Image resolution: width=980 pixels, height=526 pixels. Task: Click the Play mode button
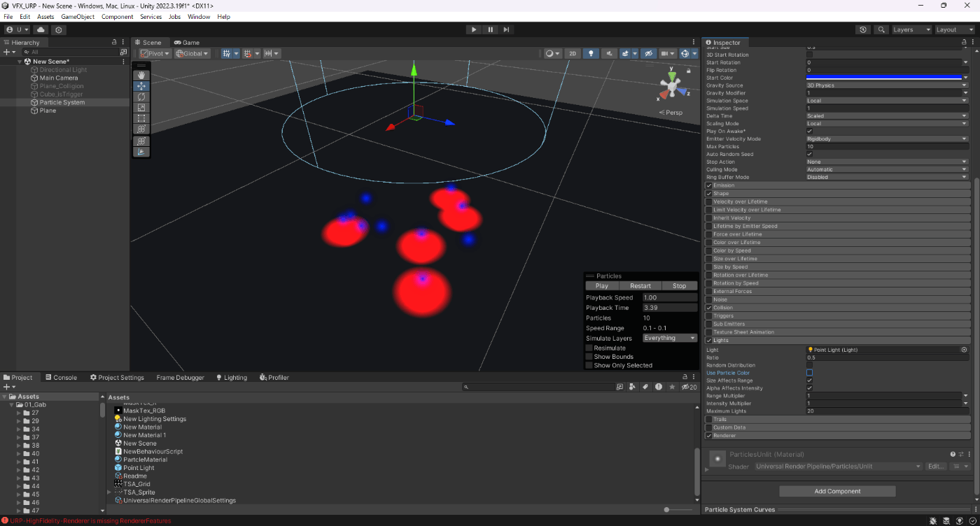pyautogui.click(x=474, y=29)
